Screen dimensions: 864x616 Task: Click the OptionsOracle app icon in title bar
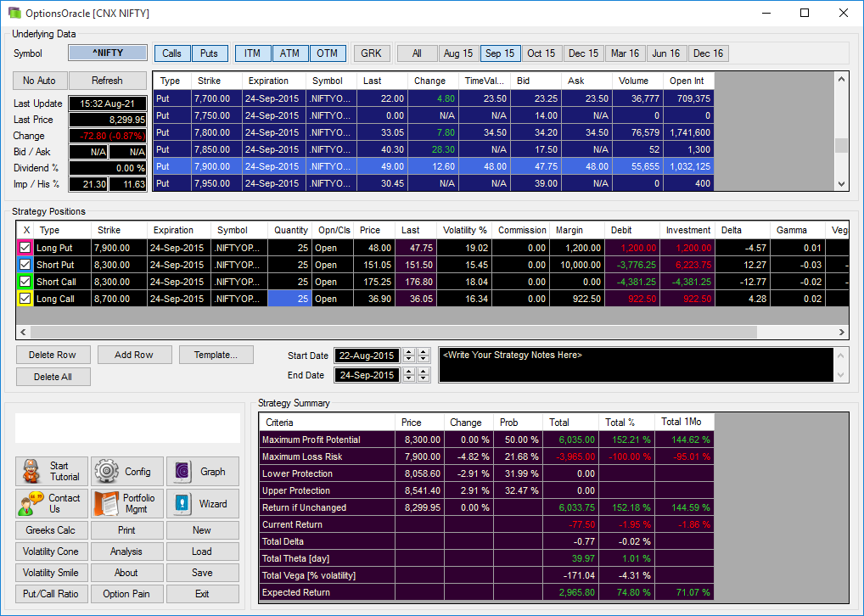pyautogui.click(x=14, y=13)
